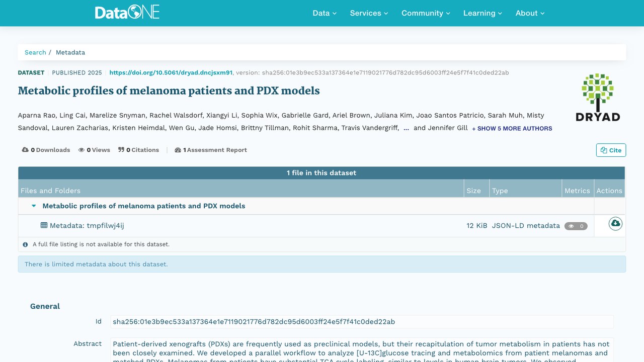Click the table icon beside Metadata: tmpfilwj4ij

(44, 225)
